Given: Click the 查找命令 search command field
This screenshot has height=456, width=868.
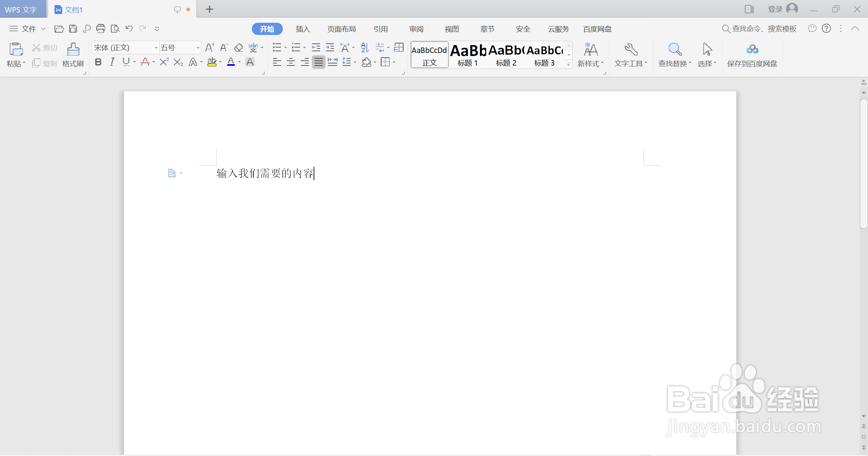Looking at the screenshot, I should (x=764, y=29).
